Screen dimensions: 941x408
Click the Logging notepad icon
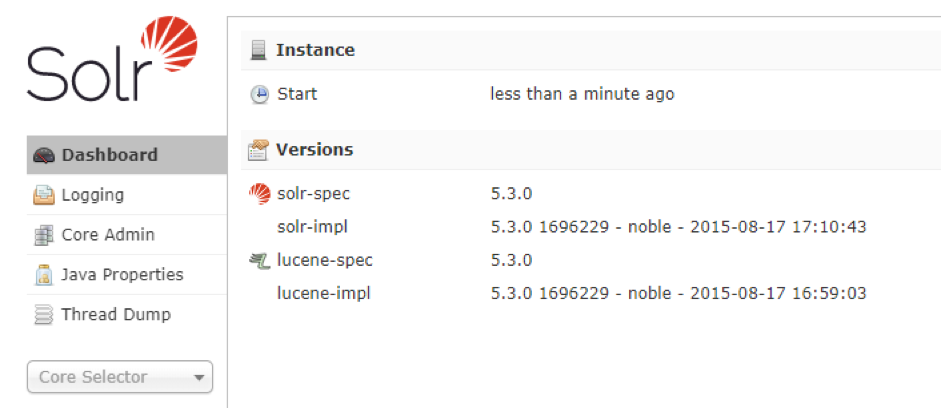point(43,195)
